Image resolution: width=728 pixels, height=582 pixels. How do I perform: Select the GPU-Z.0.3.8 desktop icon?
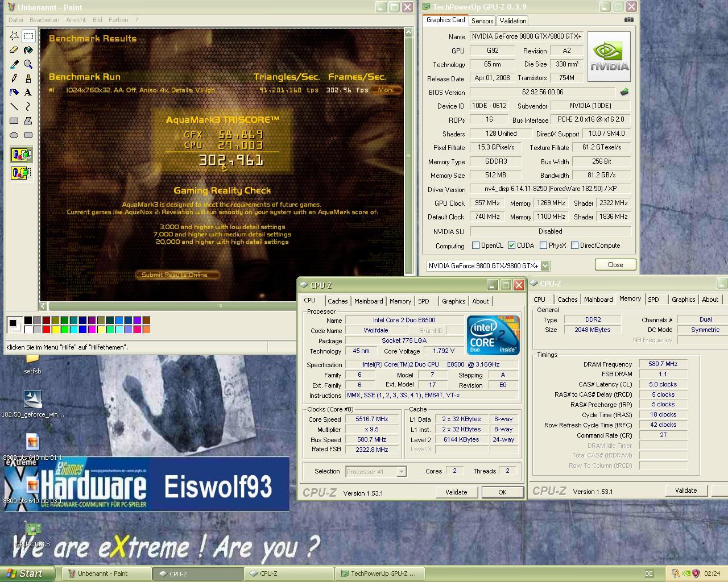click(x=32, y=534)
